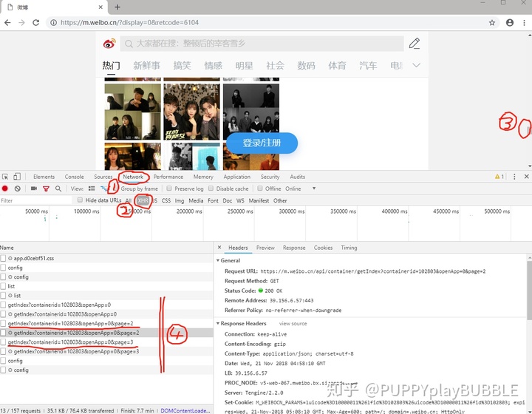
Task: Select the Other filter type
Action: click(280, 200)
